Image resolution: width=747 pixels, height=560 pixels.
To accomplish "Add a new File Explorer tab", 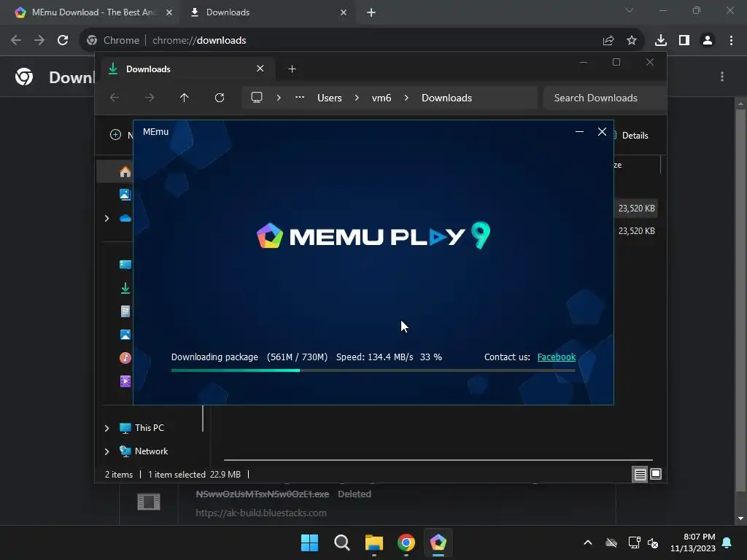I will tap(292, 69).
